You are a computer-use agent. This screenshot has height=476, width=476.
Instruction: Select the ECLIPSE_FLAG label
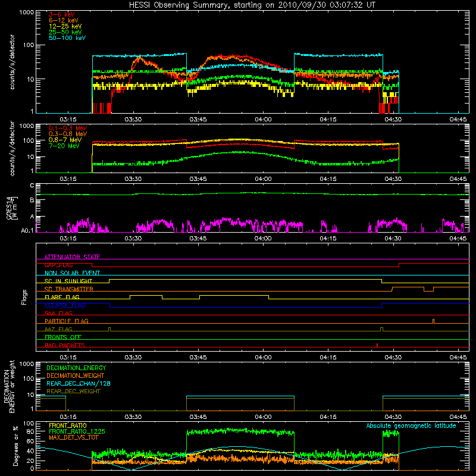coord(65,305)
